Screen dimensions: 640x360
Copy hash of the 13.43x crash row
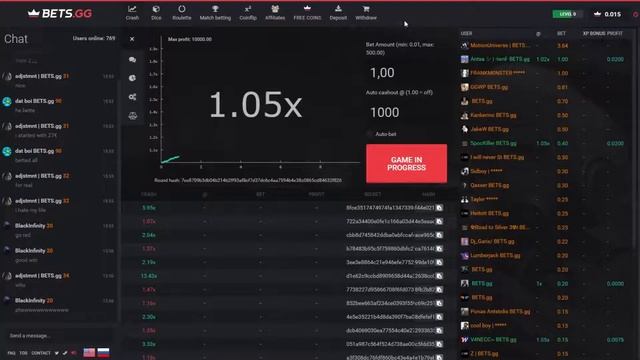coord(439,276)
